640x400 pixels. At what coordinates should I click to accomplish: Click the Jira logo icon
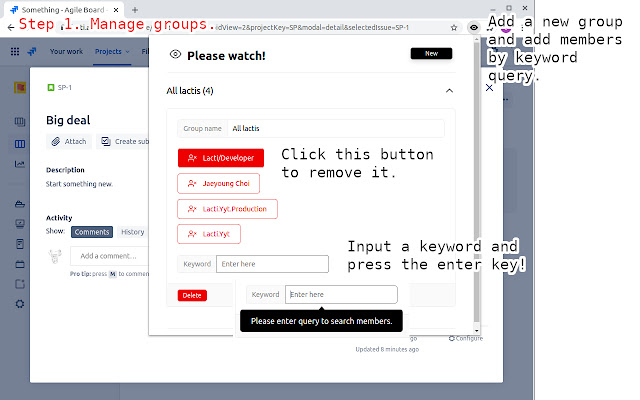click(x=31, y=51)
